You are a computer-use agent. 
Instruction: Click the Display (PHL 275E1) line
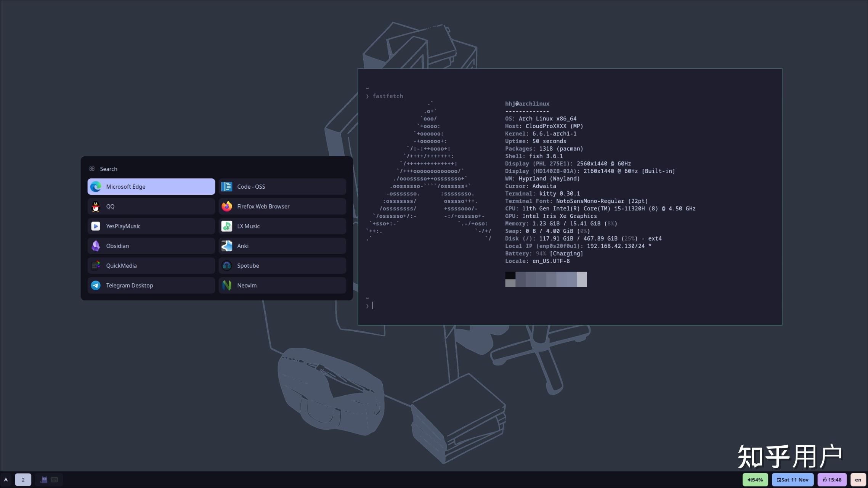(568, 164)
